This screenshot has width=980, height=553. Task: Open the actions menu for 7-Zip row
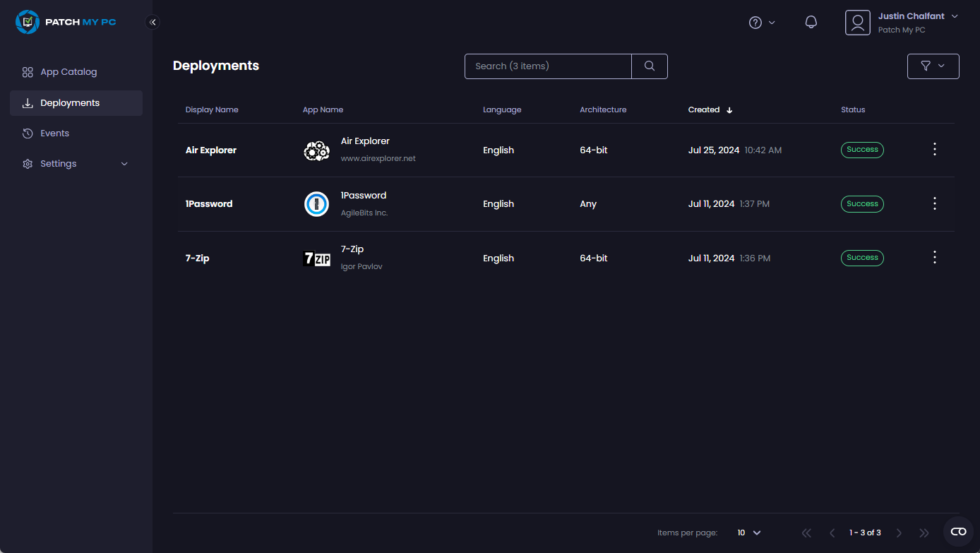[x=934, y=257]
